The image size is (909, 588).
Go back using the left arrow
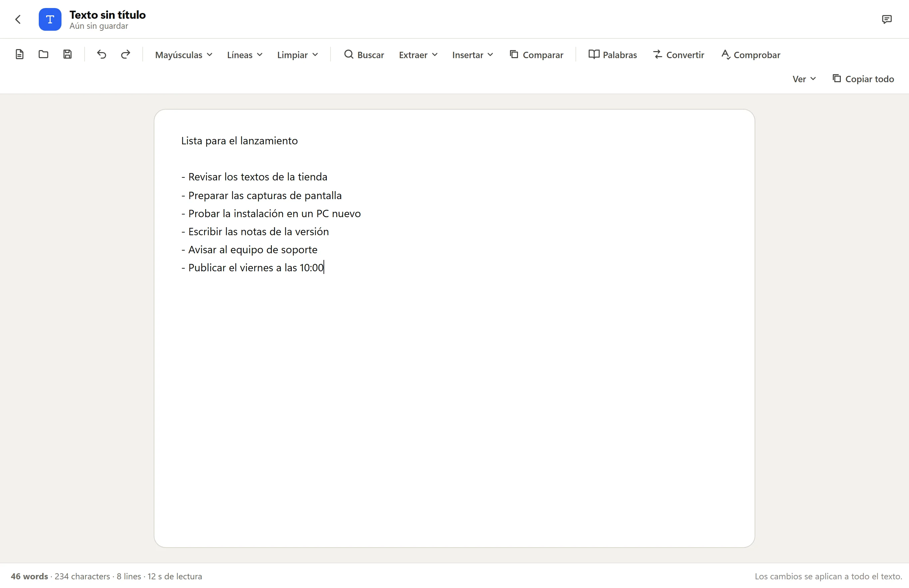[x=18, y=19]
